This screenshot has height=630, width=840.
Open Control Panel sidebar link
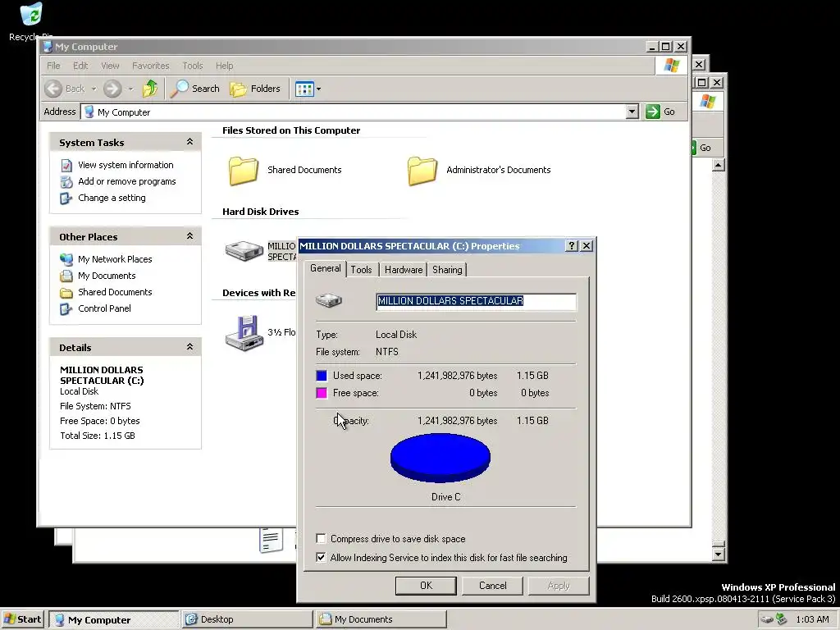[x=104, y=308]
